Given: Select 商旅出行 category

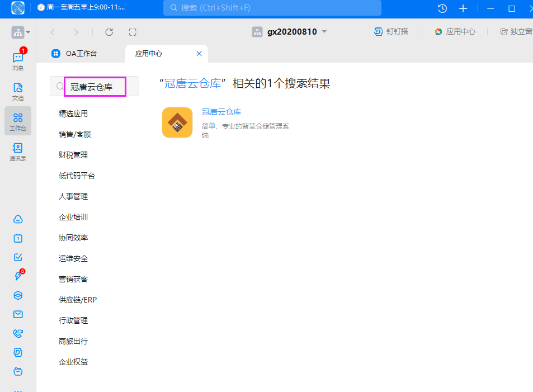Looking at the screenshot, I should pos(73,341).
